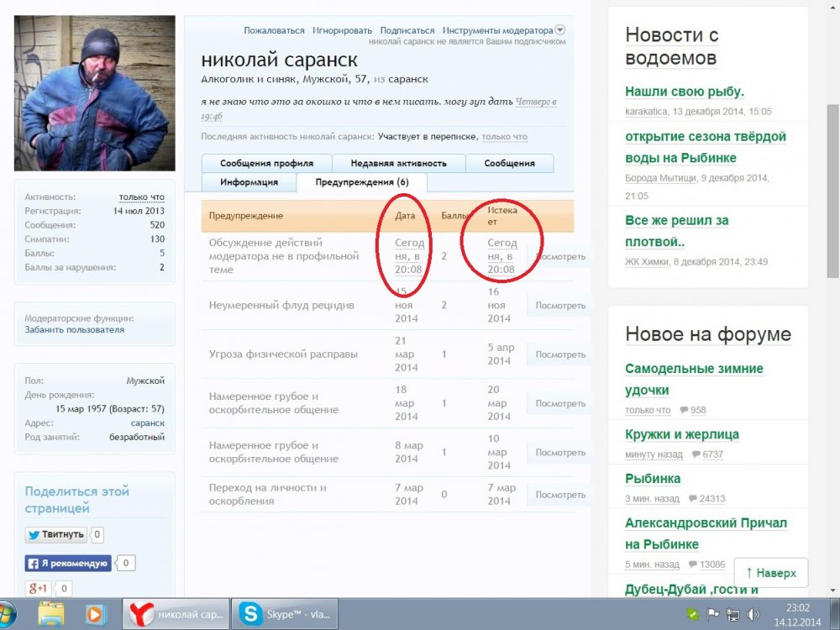Click the "Пожаловаться" link
This screenshot has height=630, width=840.
pos(274,30)
